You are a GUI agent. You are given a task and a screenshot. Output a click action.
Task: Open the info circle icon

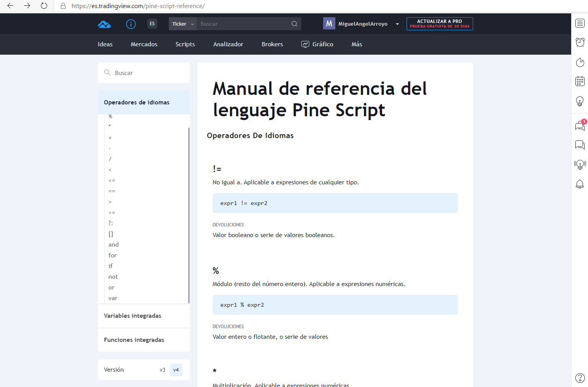click(x=131, y=24)
